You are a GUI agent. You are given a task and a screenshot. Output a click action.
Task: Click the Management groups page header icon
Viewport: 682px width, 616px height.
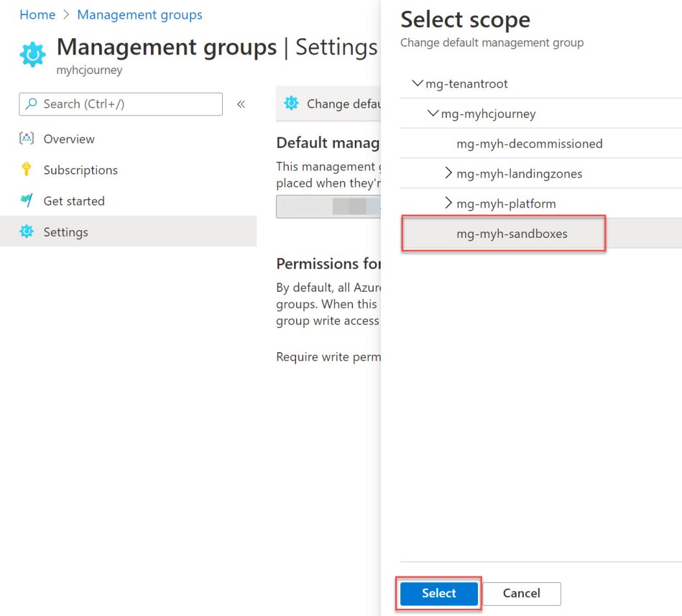pos(32,54)
